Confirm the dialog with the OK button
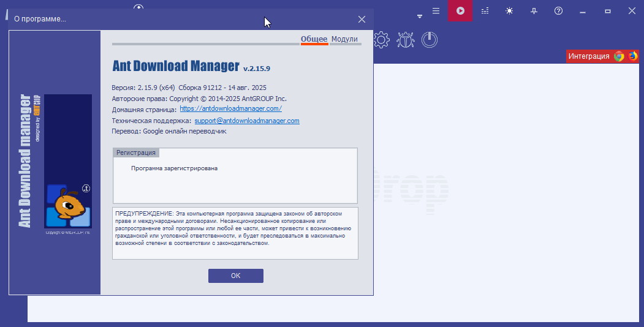This screenshot has width=644, height=327. point(236,276)
